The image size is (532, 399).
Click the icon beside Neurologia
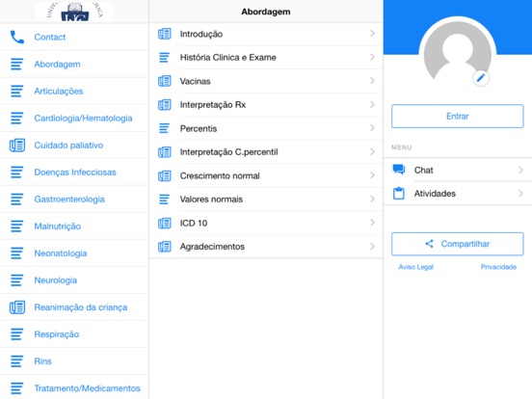click(x=17, y=280)
